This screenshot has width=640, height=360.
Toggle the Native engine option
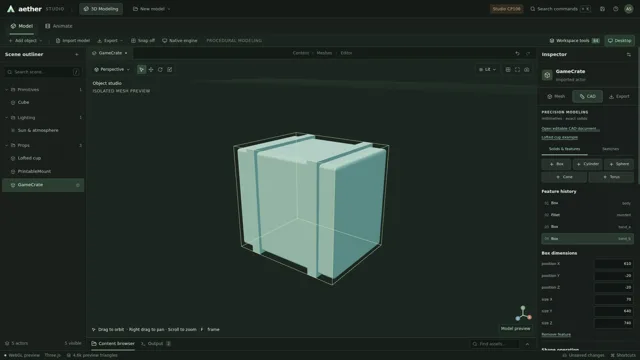point(180,40)
